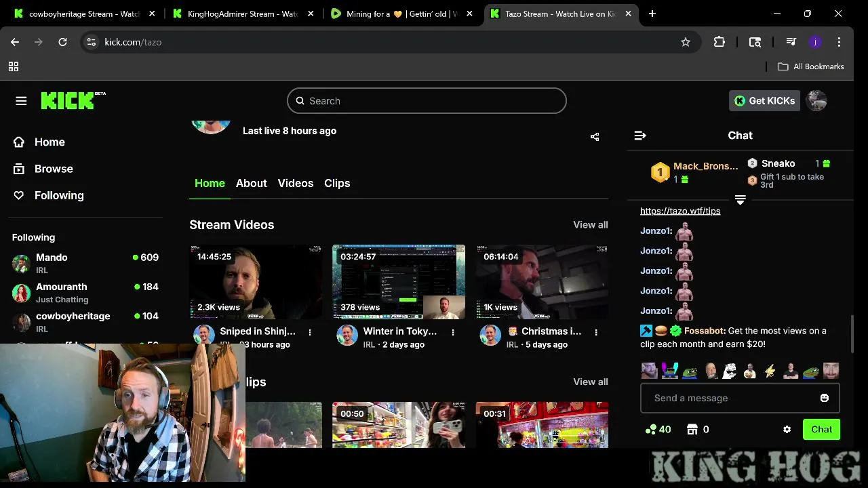The image size is (868, 488).
Task: Open the apps grid in bookmarks bar
Action: pyautogui.click(x=14, y=66)
